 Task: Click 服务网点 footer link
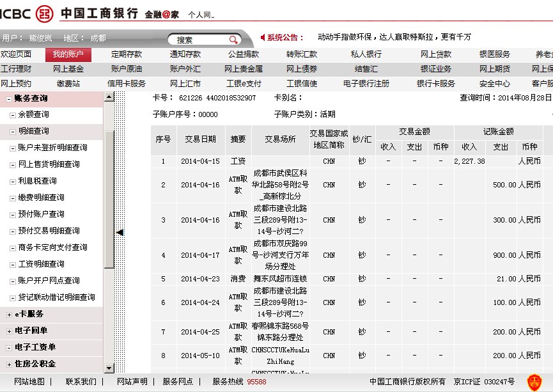pyautogui.click(x=178, y=381)
